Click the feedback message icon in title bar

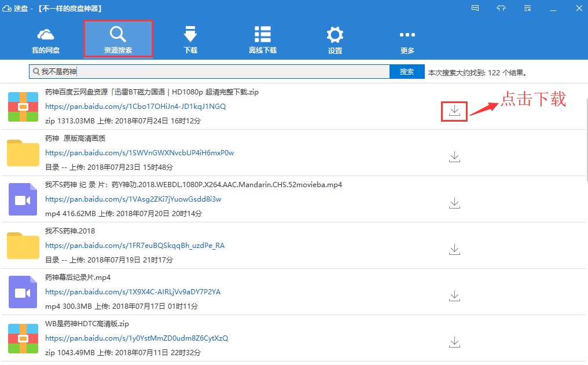click(x=475, y=8)
